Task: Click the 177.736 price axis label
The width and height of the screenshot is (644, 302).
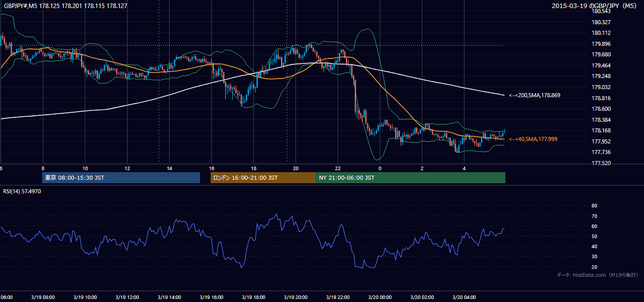Action: pos(602,153)
